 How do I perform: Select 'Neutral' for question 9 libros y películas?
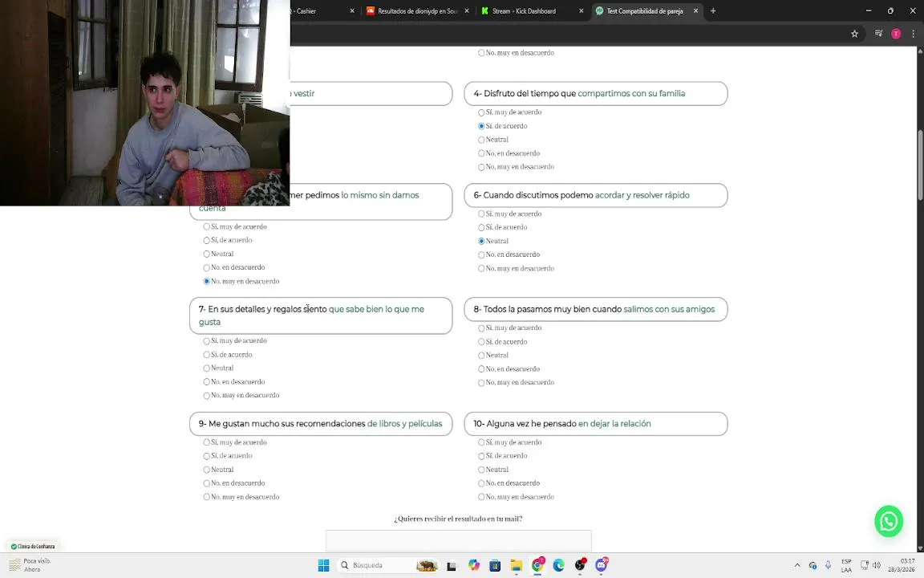206,470
